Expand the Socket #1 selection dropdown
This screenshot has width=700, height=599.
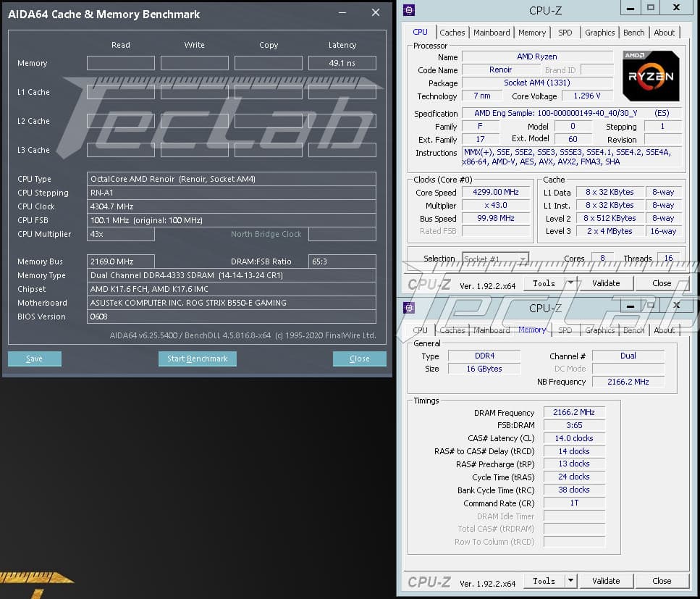(523, 259)
